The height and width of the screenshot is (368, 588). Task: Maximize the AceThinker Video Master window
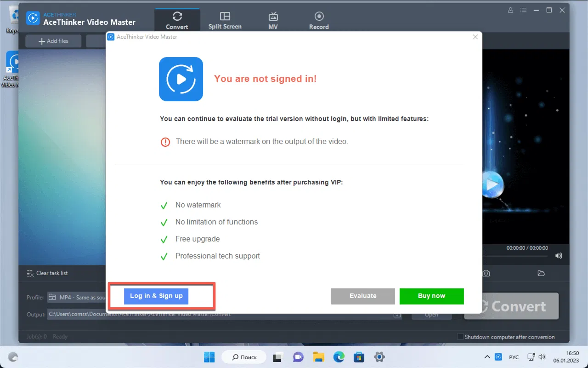549,10
